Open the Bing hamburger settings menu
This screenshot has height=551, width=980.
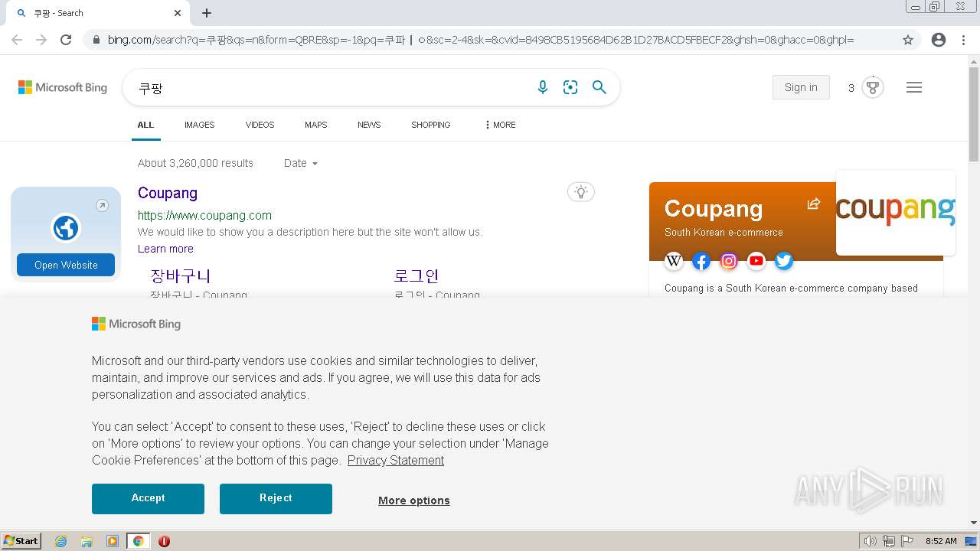point(914,87)
